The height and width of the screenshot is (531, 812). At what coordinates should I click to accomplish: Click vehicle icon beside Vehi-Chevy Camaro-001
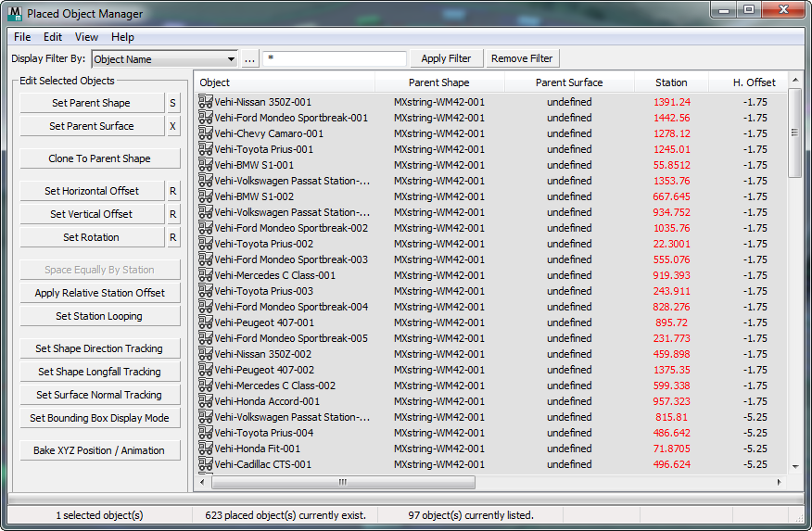[206, 133]
